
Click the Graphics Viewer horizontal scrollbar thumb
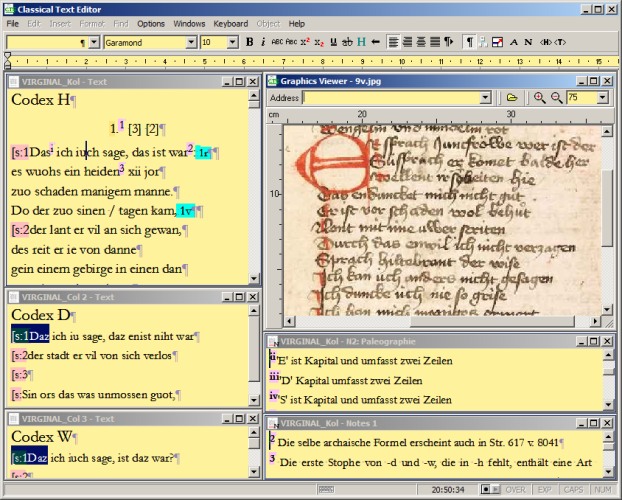(492, 321)
